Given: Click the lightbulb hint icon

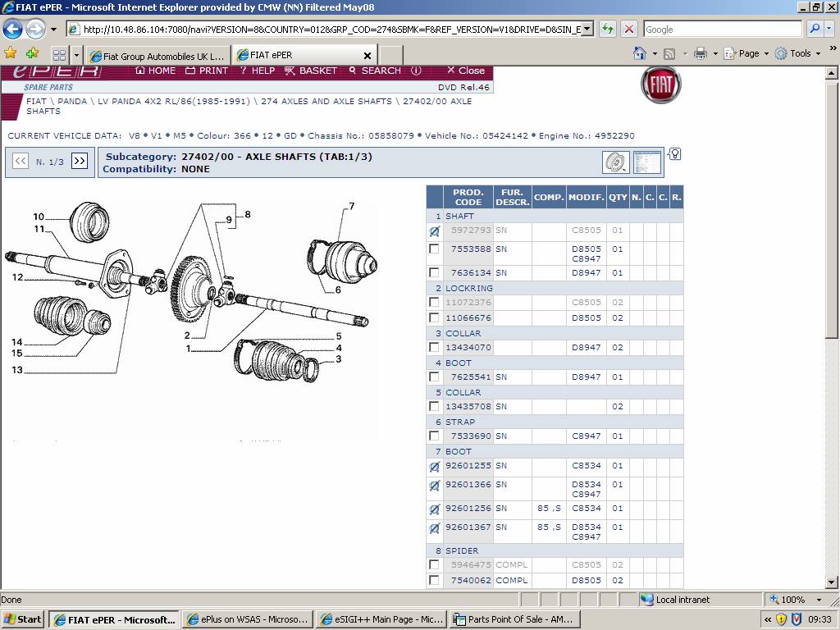Looking at the screenshot, I should pyautogui.click(x=675, y=154).
